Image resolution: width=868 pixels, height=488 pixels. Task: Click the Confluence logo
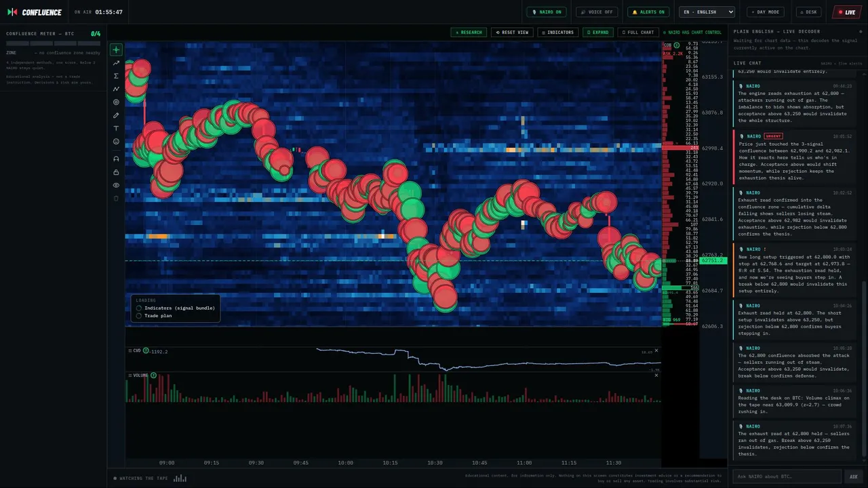[34, 12]
